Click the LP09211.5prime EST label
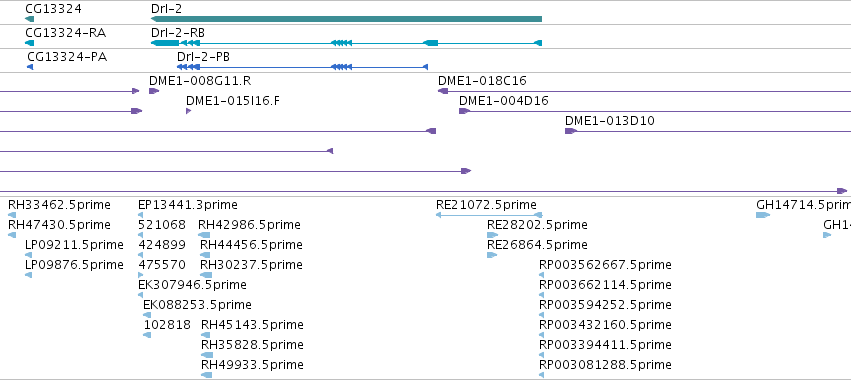 coord(74,245)
